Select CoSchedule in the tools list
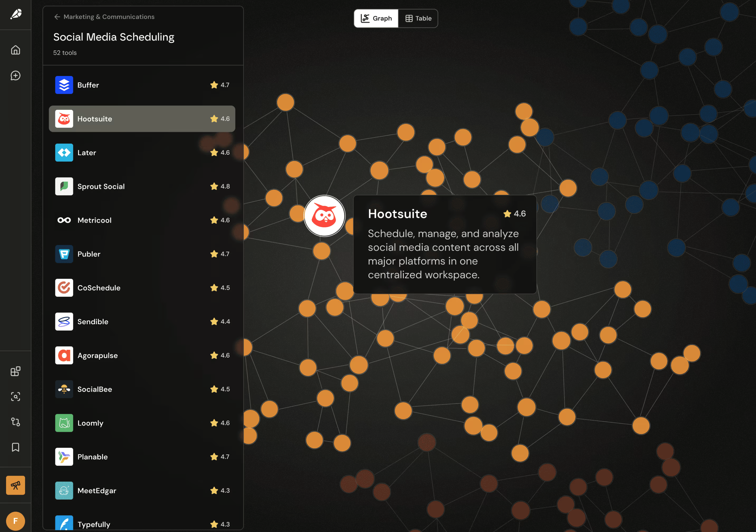The width and height of the screenshot is (756, 532). click(x=142, y=288)
